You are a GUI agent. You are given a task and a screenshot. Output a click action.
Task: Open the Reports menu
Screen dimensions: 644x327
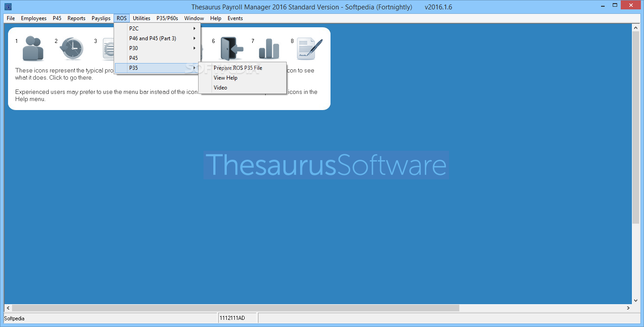[x=76, y=18]
